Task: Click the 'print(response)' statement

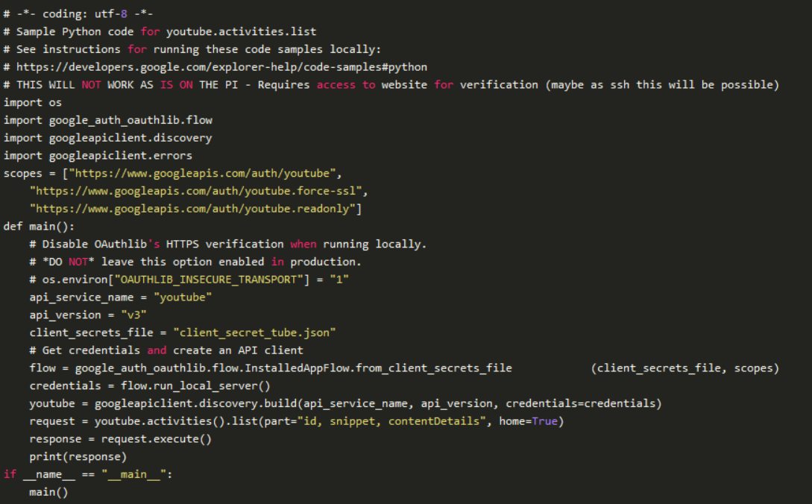Action: pyautogui.click(x=78, y=456)
